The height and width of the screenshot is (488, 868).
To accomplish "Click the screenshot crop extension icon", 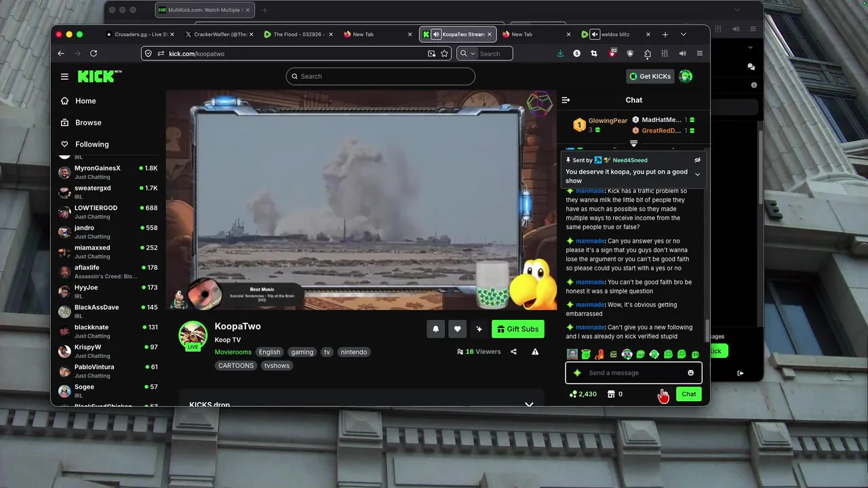I will (x=594, y=54).
